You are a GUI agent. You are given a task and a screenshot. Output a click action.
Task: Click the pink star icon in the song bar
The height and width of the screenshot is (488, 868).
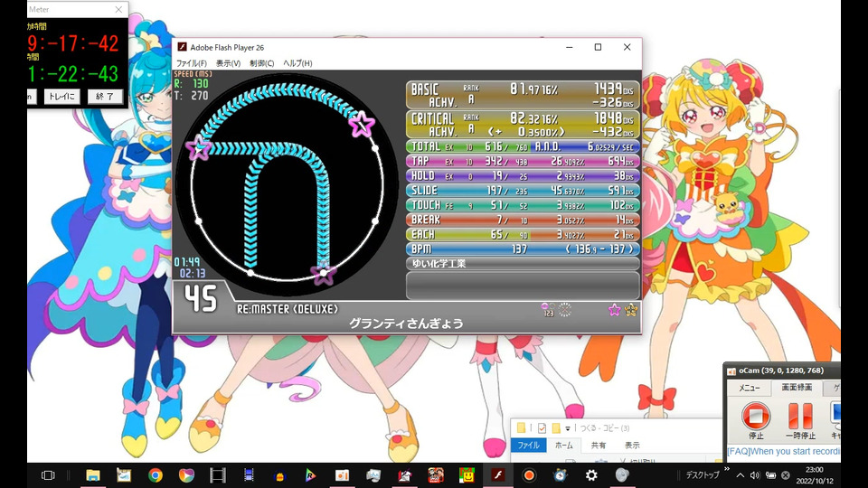pyautogui.click(x=615, y=310)
